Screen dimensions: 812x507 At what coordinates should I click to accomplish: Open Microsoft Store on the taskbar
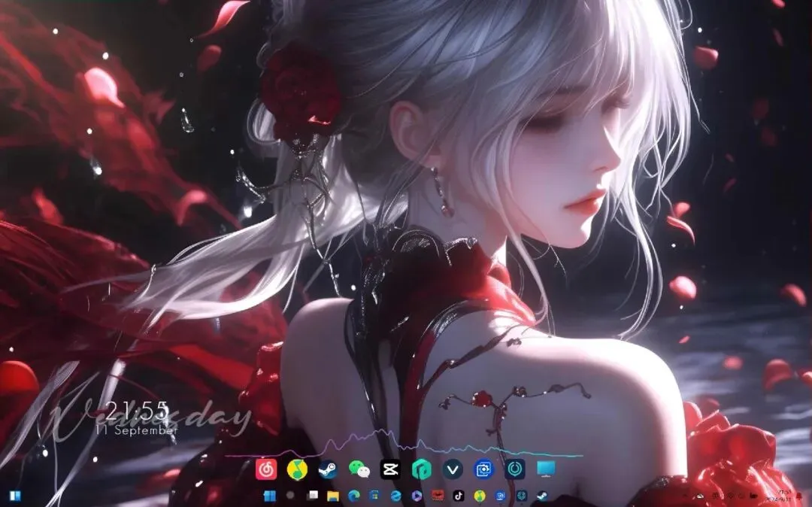tap(375, 496)
